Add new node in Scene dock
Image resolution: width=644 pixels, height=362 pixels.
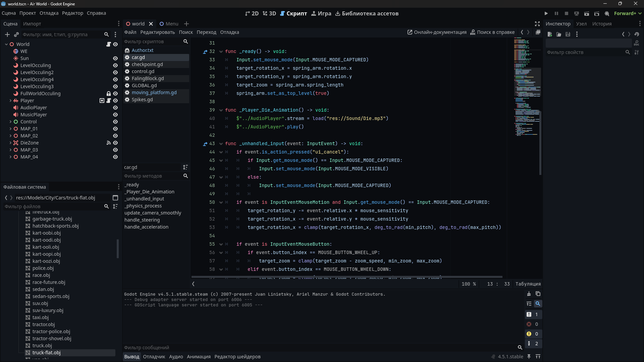coord(7,35)
